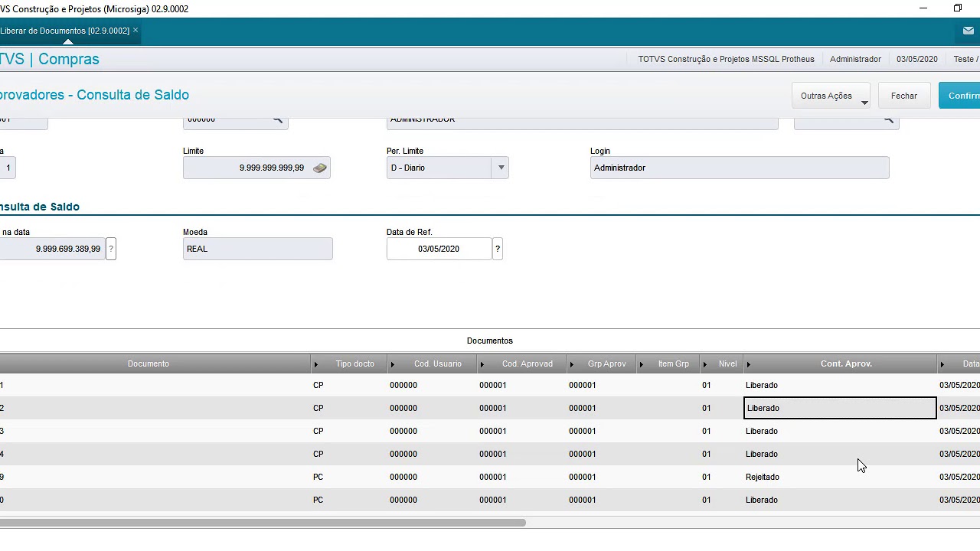Image resolution: width=980 pixels, height=551 pixels.
Task: Open the Liberar de Documentos tab
Action: pyautogui.click(x=65, y=31)
